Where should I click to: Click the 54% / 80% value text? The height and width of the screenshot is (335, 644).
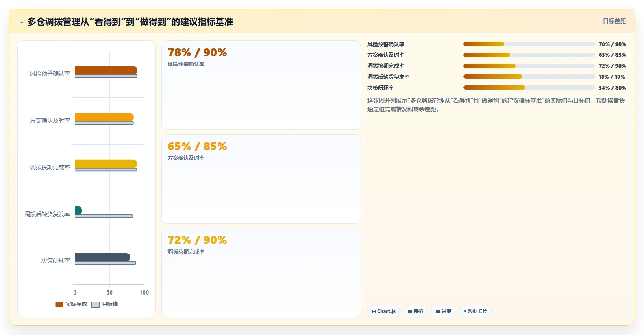click(612, 88)
